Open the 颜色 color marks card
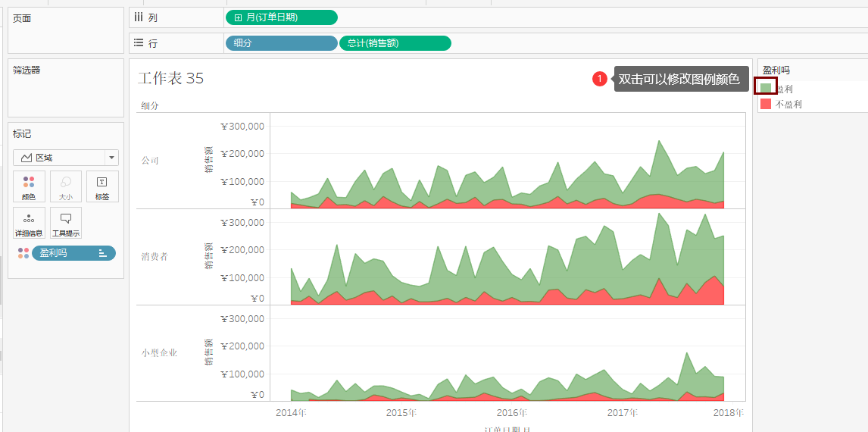 (x=29, y=186)
